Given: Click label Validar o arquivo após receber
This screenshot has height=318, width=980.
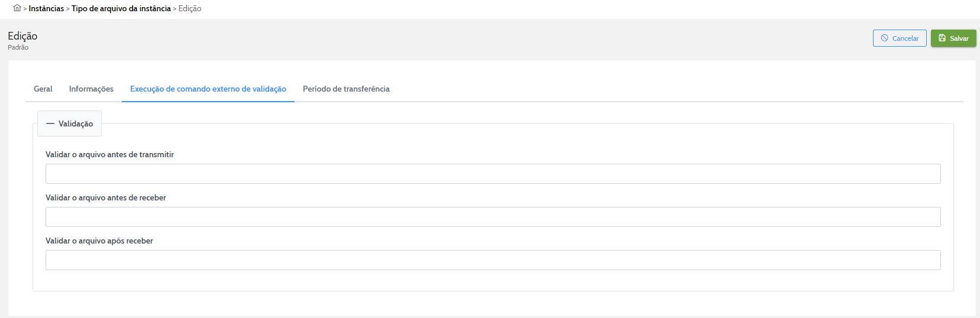Looking at the screenshot, I should 99,241.
